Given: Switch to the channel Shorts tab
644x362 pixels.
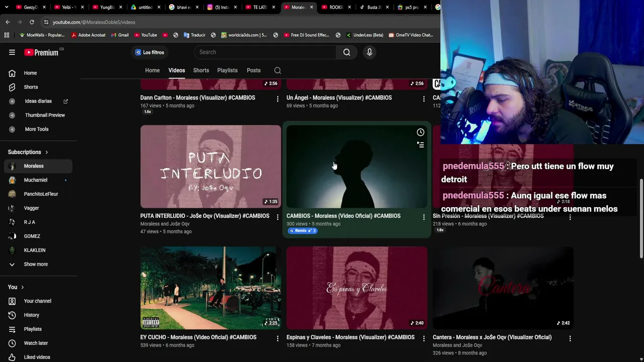Looking at the screenshot, I should tap(201, 70).
